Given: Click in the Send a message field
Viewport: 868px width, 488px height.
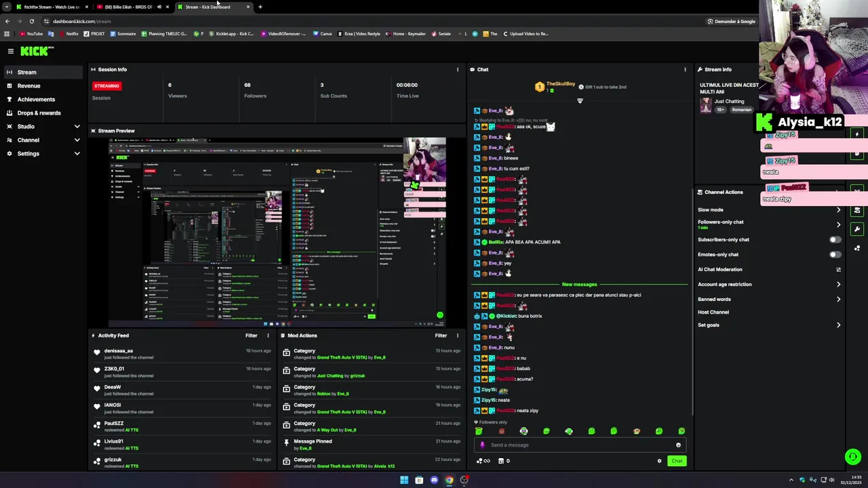Looking at the screenshot, I should point(579,445).
